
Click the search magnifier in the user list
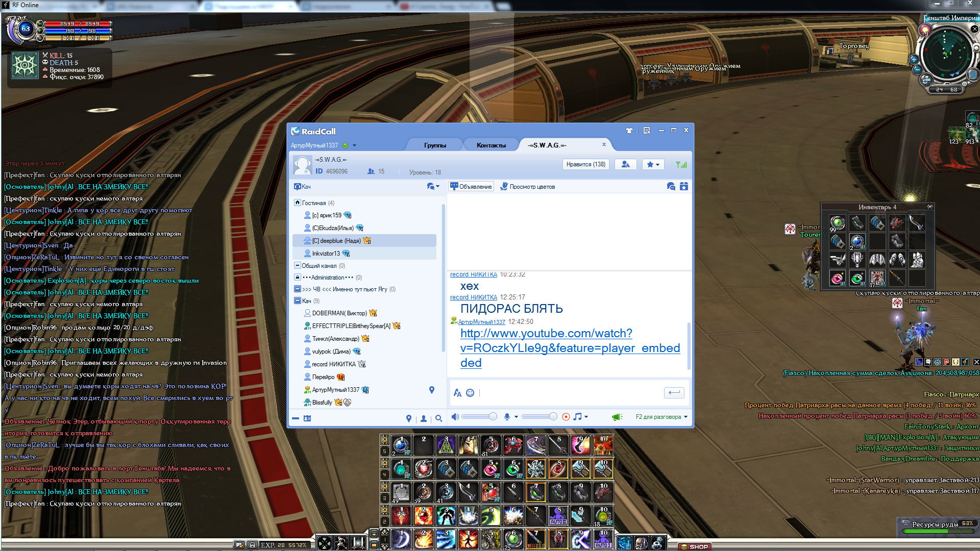click(x=438, y=419)
